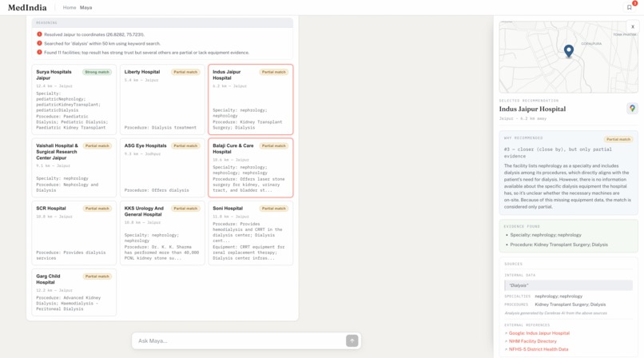Click the Reasoning section header
The width and height of the screenshot is (644, 358).
[x=162, y=22]
